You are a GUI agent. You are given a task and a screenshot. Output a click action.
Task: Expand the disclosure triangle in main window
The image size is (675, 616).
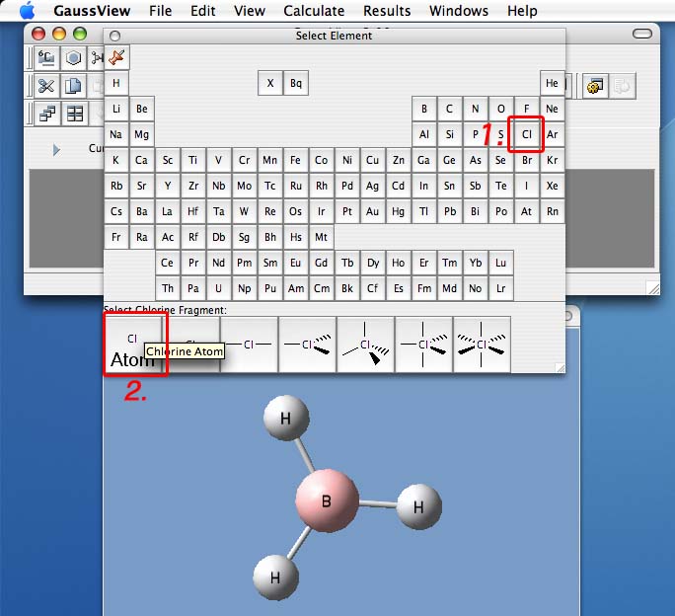(56, 149)
